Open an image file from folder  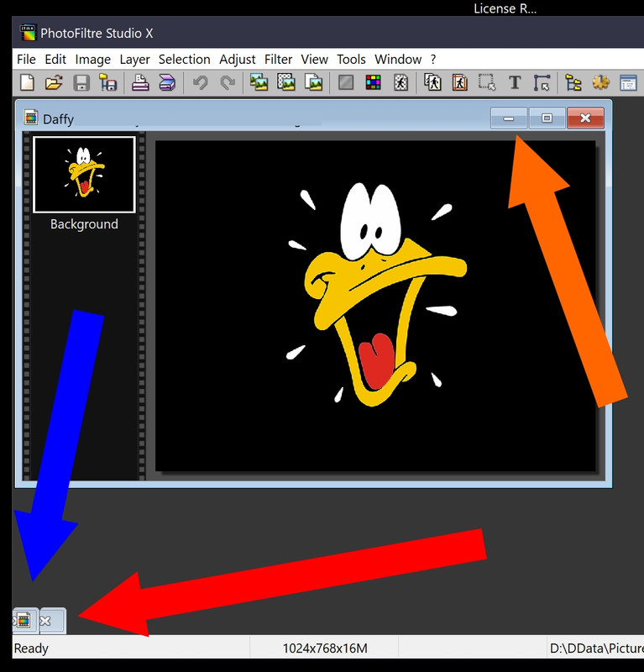click(54, 82)
